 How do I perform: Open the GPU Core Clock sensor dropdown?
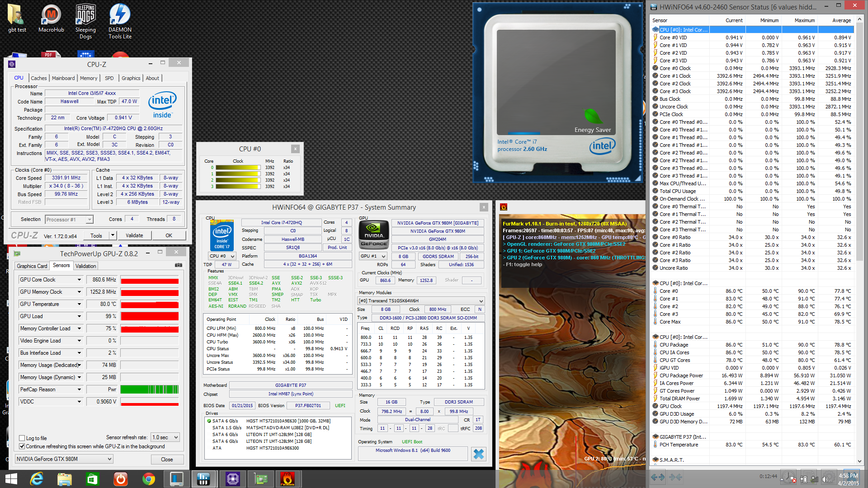[79, 280]
